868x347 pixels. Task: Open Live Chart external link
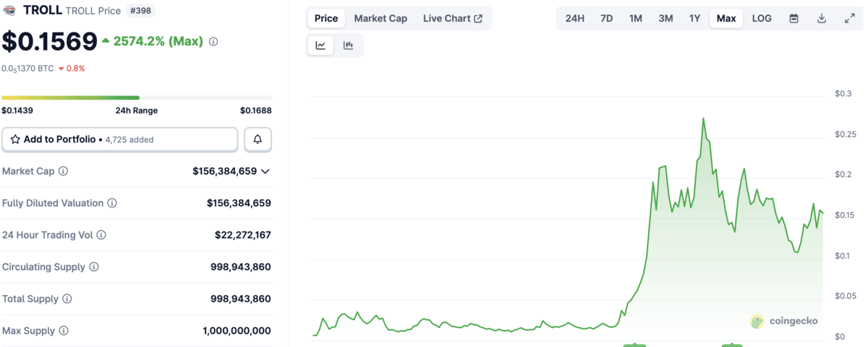coord(453,19)
